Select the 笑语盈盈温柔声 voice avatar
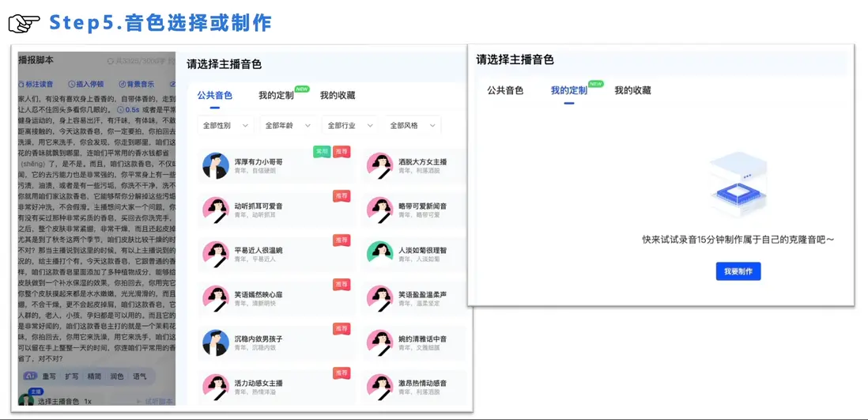 pyautogui.click(x=380, y=299)
